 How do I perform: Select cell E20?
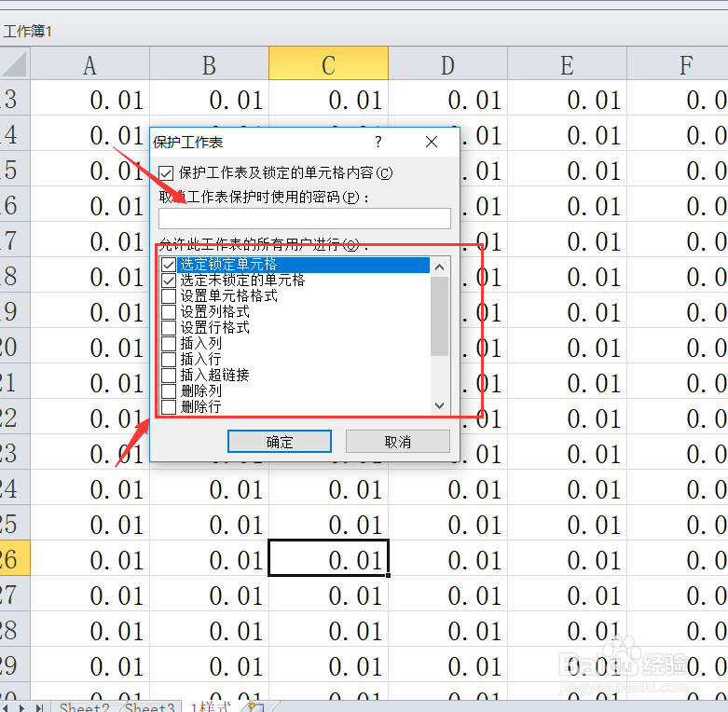coord(567,347)
